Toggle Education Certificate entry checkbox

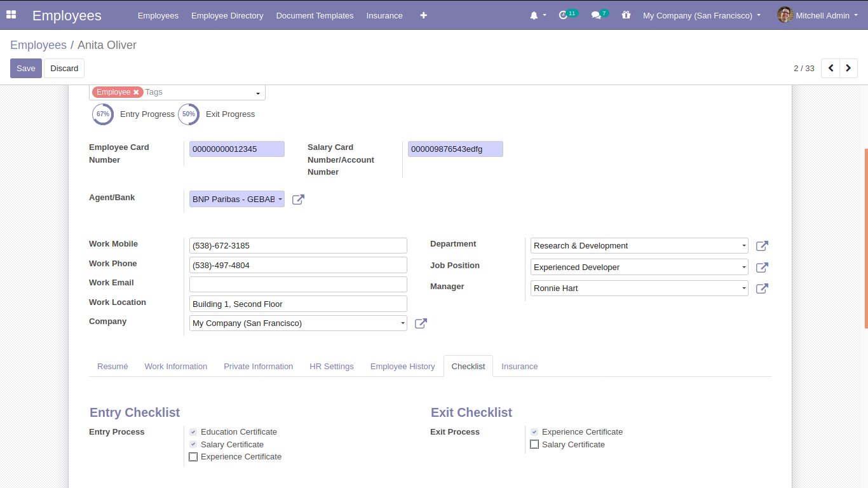coord(193,432)
